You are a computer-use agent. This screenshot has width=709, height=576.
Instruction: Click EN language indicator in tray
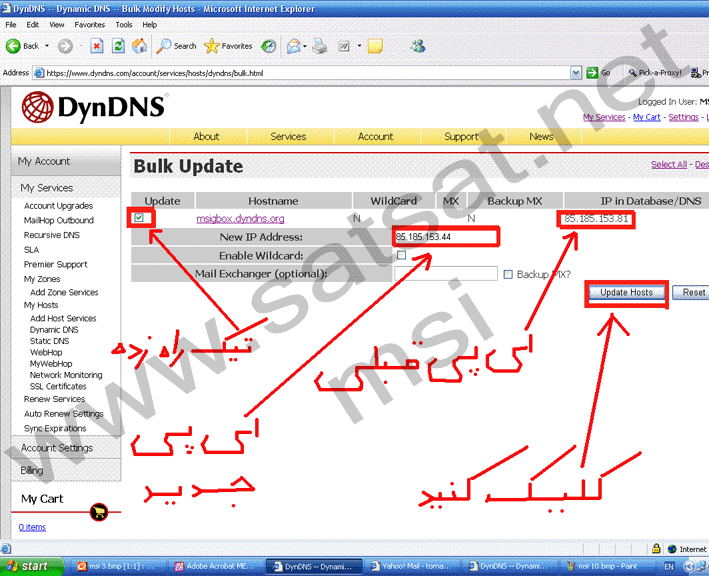[669, 566]
